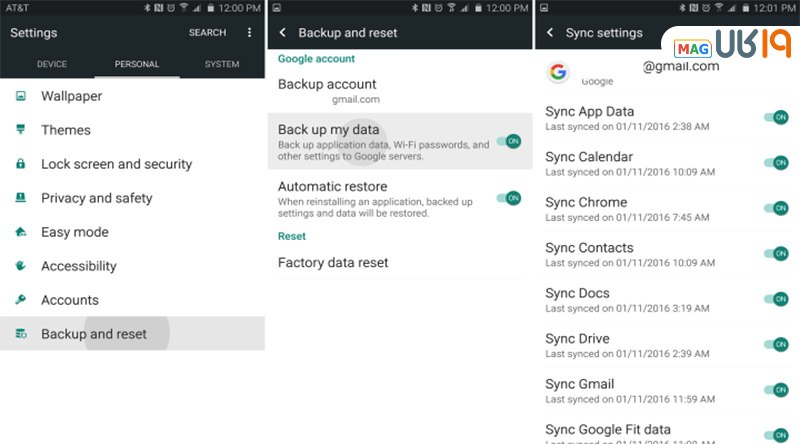Turn off Sync Calendar toggle
Viewport: 800px width, 444px height.
point(776,162)
